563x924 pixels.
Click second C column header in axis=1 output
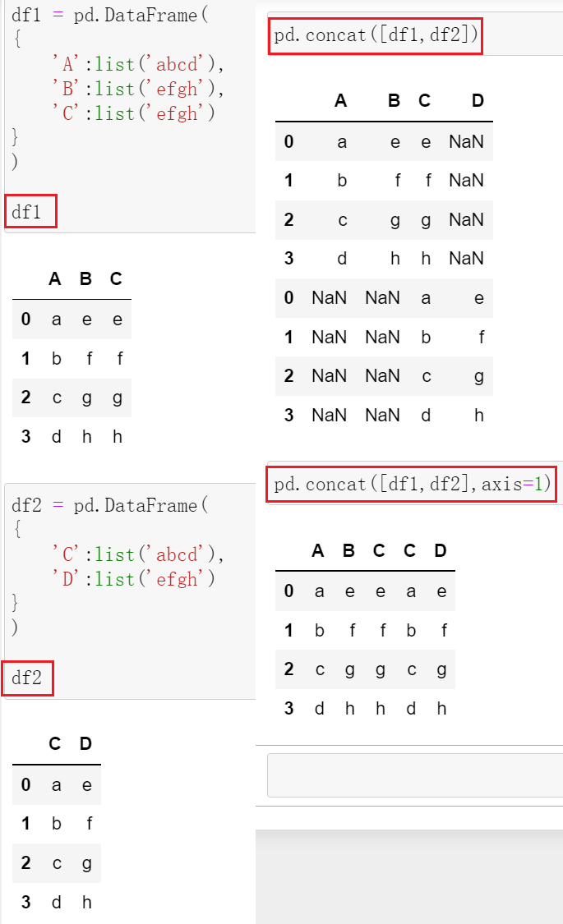tap(410, 551)
